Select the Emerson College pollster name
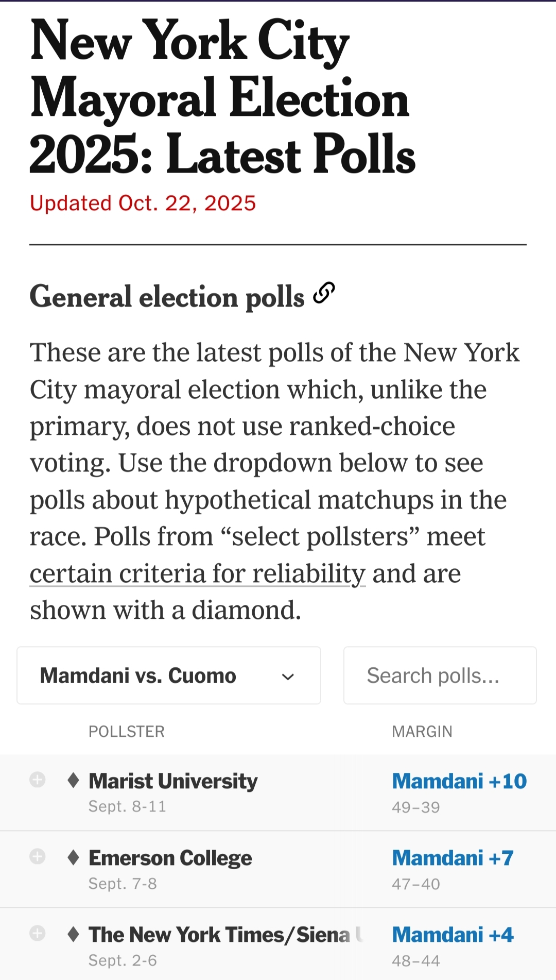This screenshot has height=980, width=556. [x=170, y=858]
